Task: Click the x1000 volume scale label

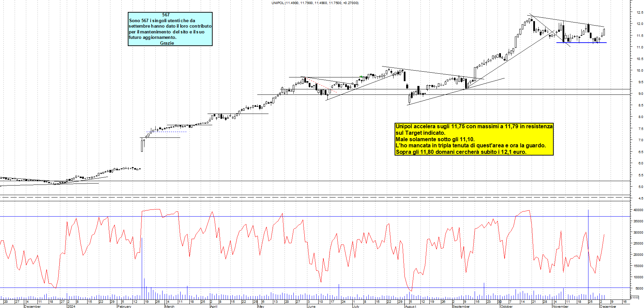Action: click(635, 297)
